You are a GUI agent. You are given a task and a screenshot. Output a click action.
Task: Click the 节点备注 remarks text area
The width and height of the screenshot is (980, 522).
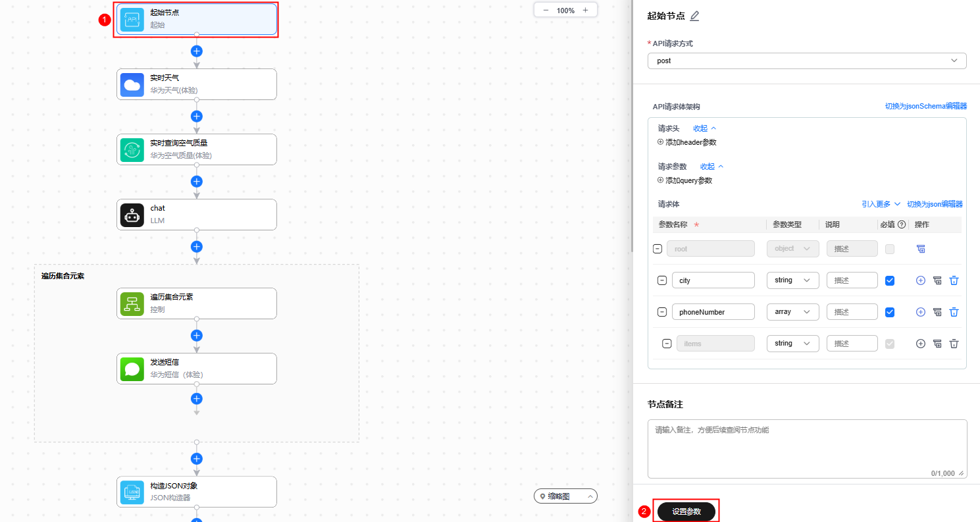click(x=806, y=448)
